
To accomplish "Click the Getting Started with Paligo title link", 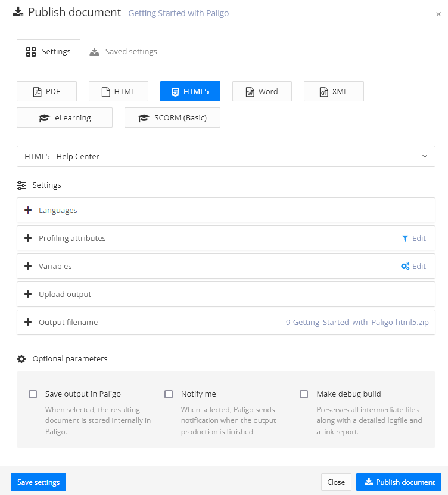I will [179, 13].
